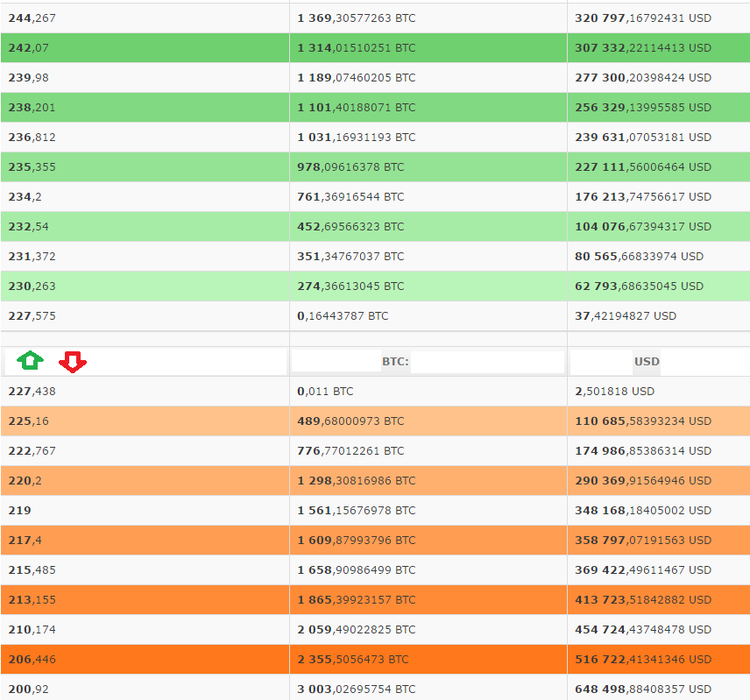Click the 1 658,90986499 BTC amount

(x=357, y=570)
